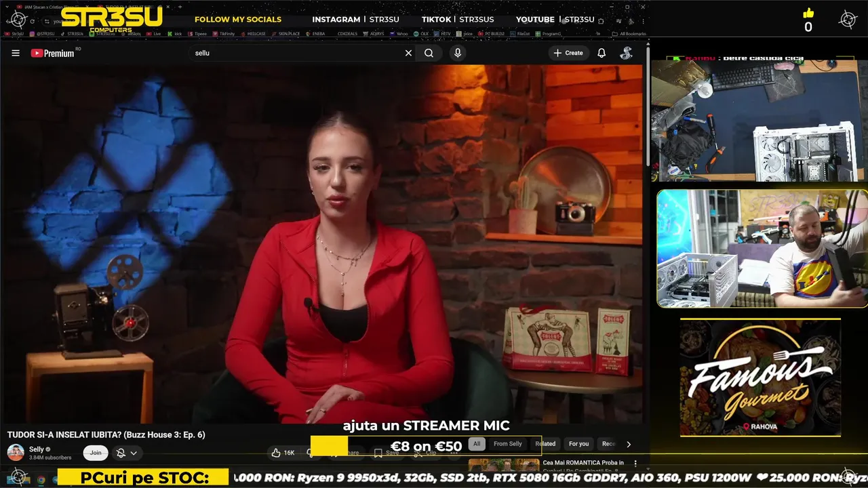868x488 pixels.
Task: Open the price bookmark
Action: pos(465,33)
